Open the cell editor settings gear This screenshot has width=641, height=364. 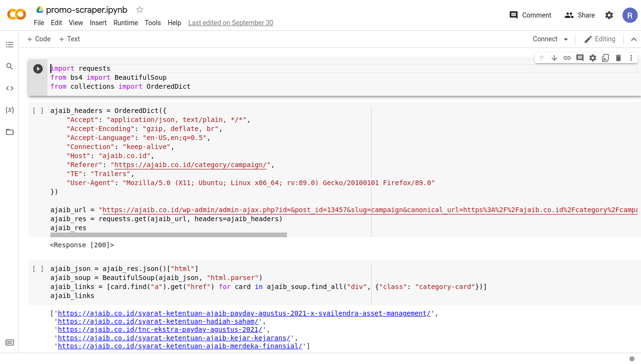593,58
